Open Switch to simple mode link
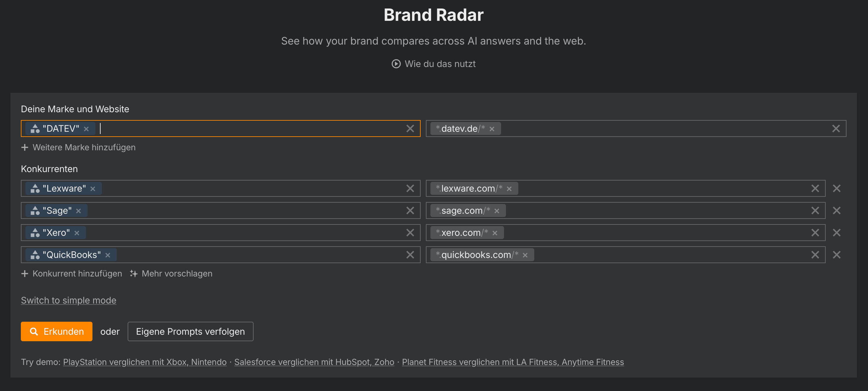The height and width of the screenshot is (391, 868). 68,301
